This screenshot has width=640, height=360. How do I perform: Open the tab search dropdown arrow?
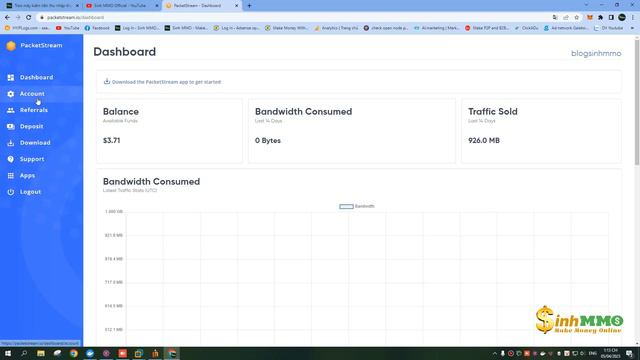click(586, 5)
